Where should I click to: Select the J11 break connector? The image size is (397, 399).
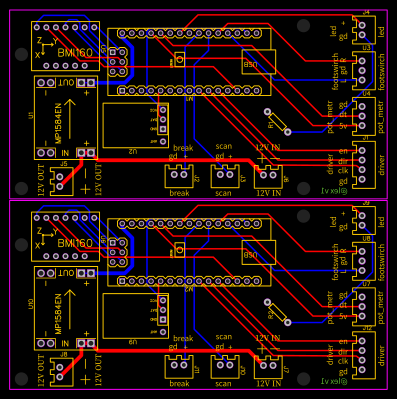179,367
